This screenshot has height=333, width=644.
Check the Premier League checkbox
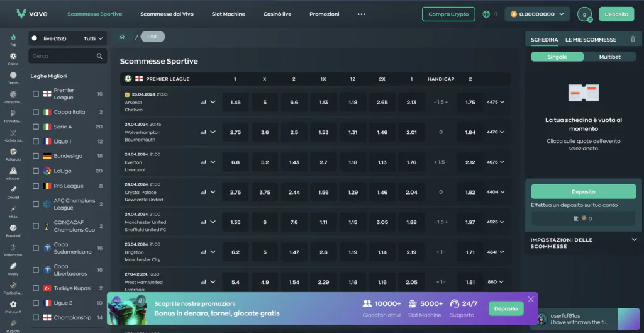point(36,94)
